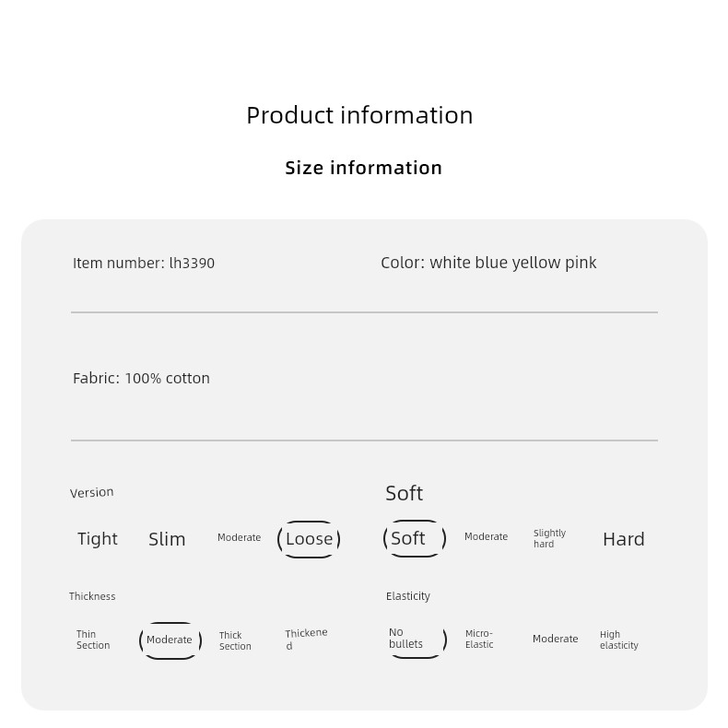
Task: Select the Thick Section option
Action: point(235,640)
